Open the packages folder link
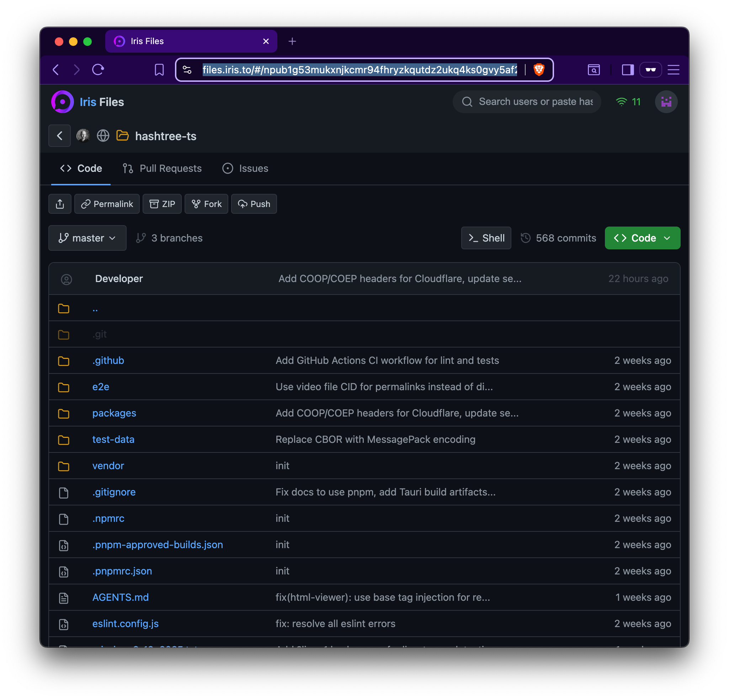 pos(114,413)
